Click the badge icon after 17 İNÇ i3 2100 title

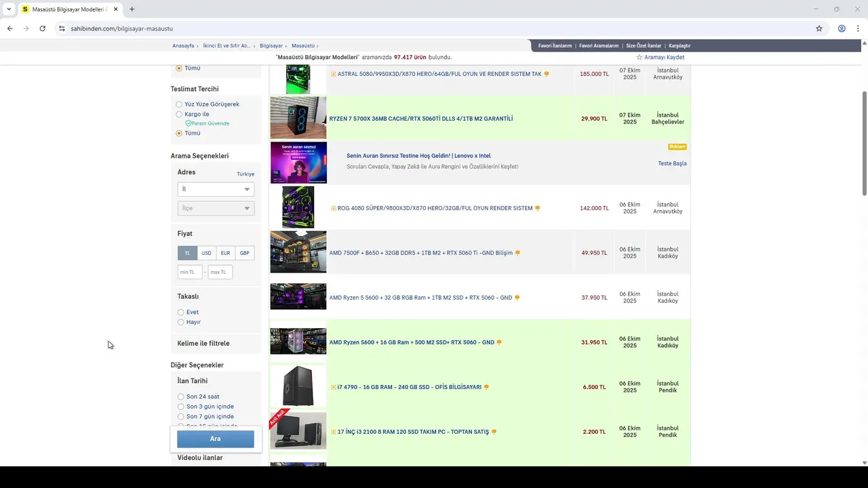pyautogui.click(x=494, y=432)
